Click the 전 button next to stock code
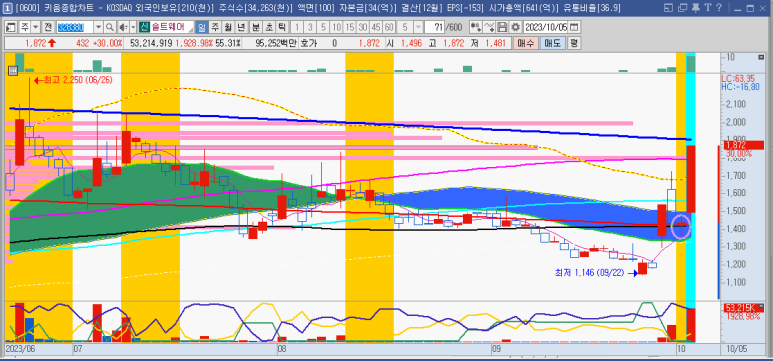Viewport: 773px width, 361px height. pyautogui.click(x=48, y=27)
